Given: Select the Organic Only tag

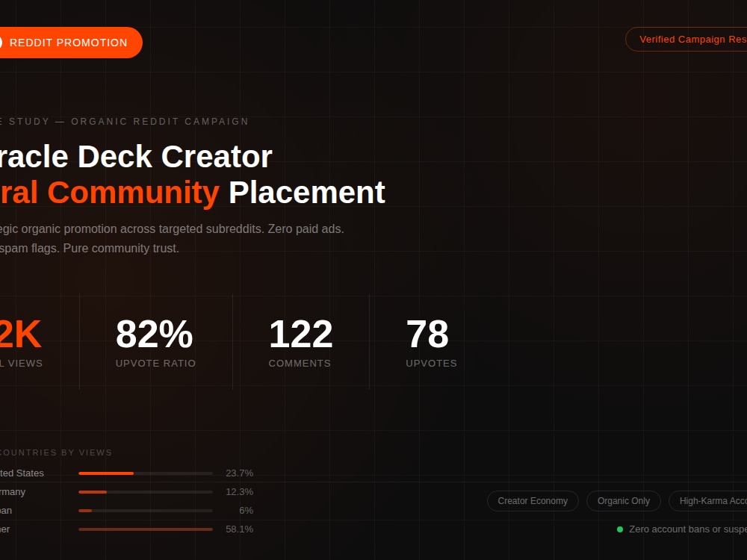Looking at the screenshot, I should click(x=624, y=501).
